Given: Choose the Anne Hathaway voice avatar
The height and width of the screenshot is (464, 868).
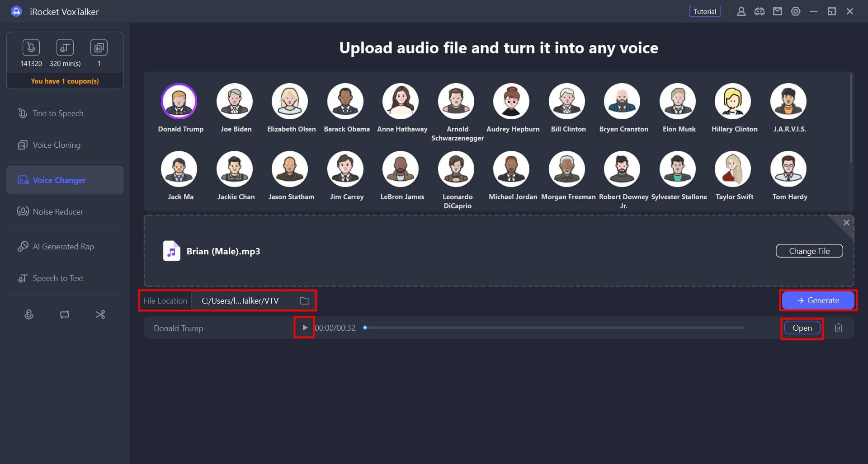Looking at the screenshot, I should [x=401, y=101].
